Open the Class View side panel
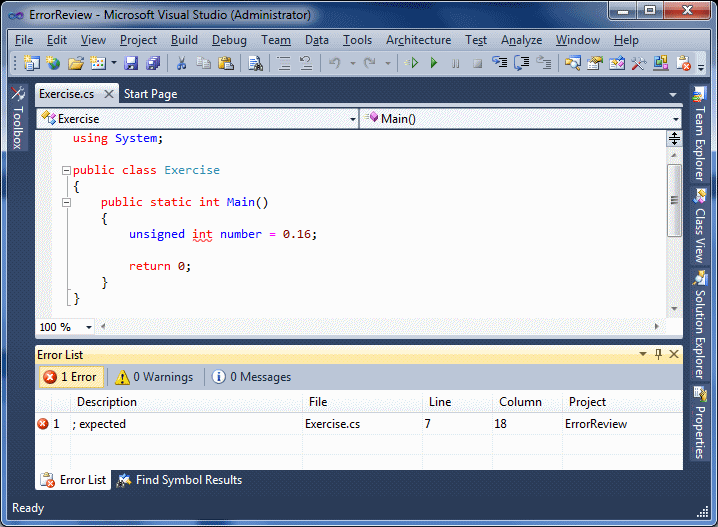This screenshot has width=718, height=527. (x=699, y=226)
